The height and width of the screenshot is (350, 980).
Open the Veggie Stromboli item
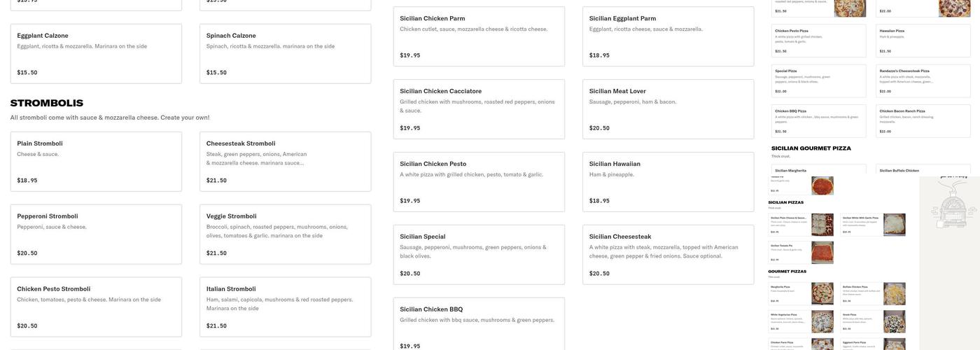point(285,234)
